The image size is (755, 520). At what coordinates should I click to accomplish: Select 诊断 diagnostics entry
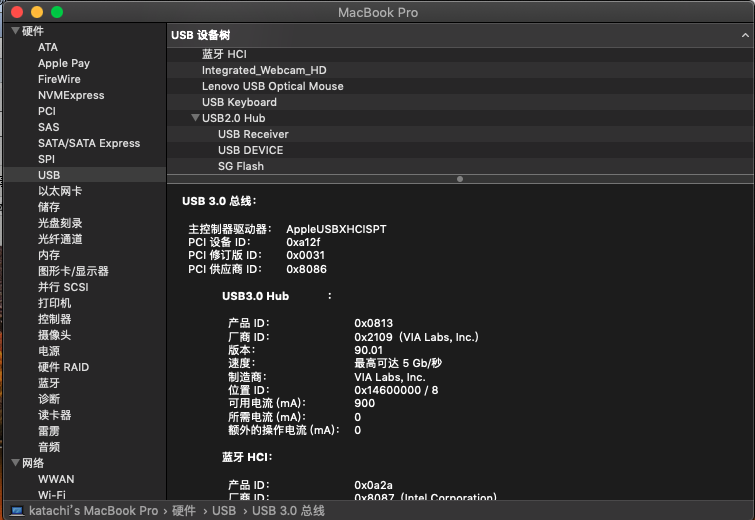click(x=49, y=399)
